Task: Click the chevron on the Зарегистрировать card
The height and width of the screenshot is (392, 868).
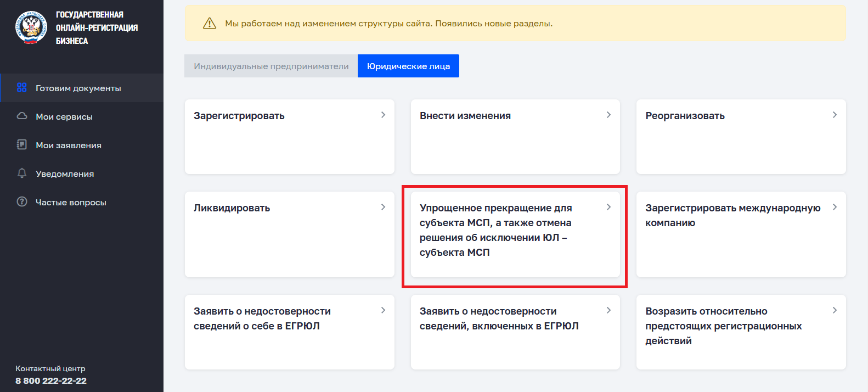Action: coord(383,115)
